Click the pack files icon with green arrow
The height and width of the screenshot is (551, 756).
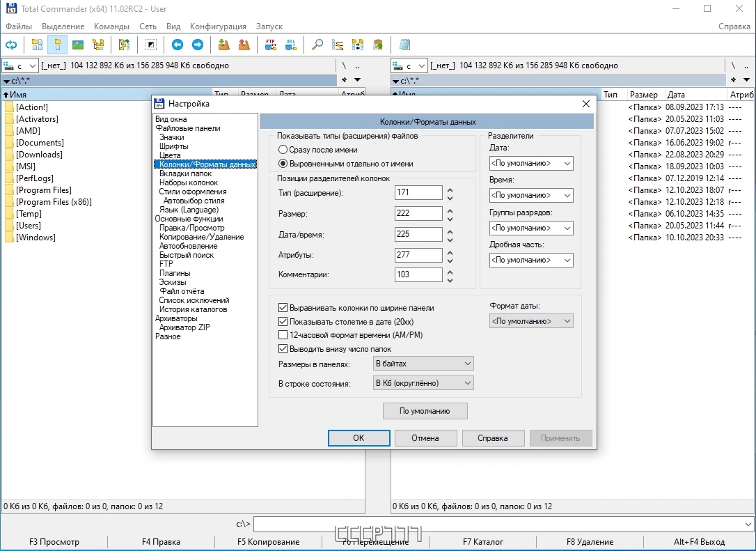click(223, 45)
